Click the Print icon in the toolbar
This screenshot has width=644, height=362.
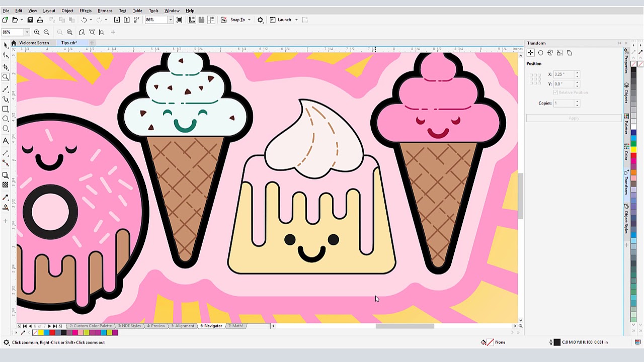click(x=40, y=20)
